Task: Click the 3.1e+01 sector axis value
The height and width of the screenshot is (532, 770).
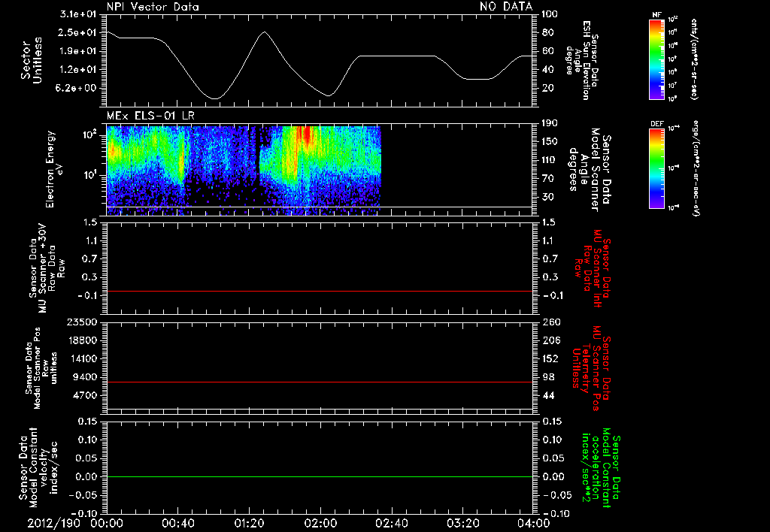Action: [77, 14]
